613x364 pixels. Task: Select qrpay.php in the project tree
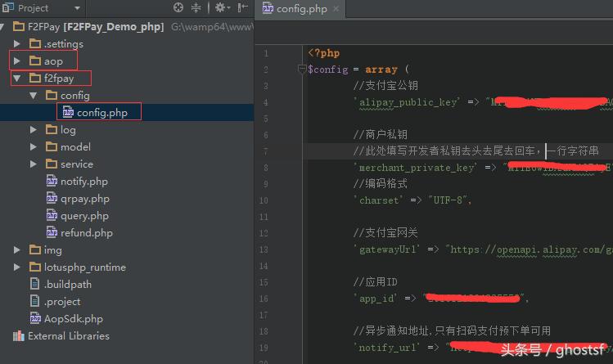click(x=84, y=199)
